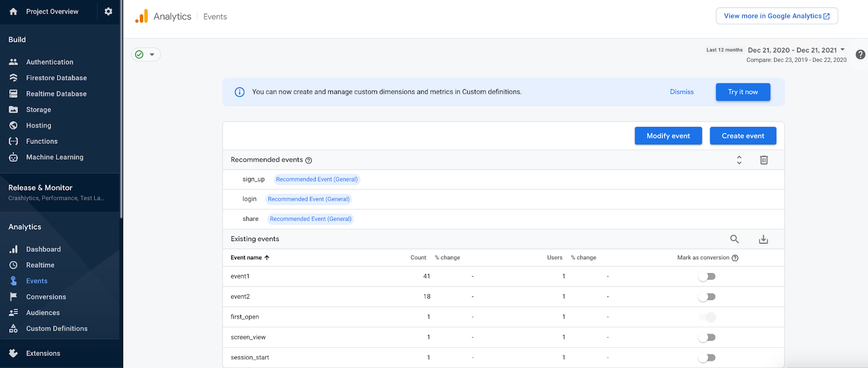
Task: Enable conversion for event2
Action: tap(707, 297)
